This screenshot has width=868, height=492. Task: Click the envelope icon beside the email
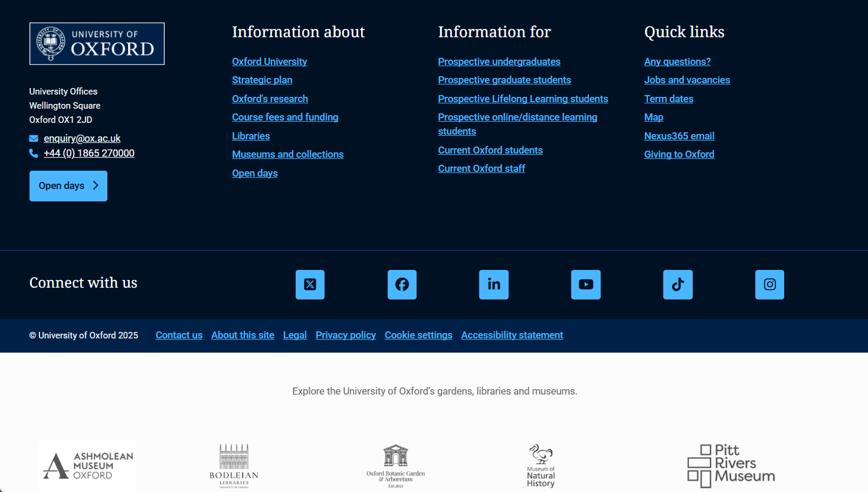click(34, 138)
